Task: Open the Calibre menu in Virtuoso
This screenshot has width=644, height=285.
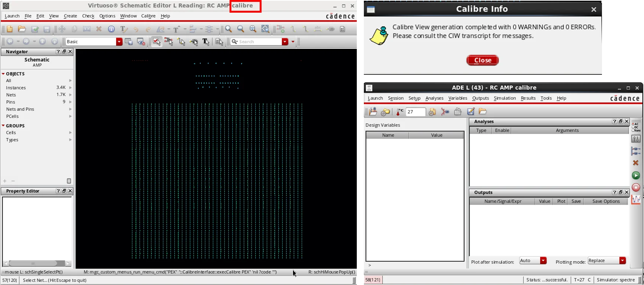Action: [148, 16]
